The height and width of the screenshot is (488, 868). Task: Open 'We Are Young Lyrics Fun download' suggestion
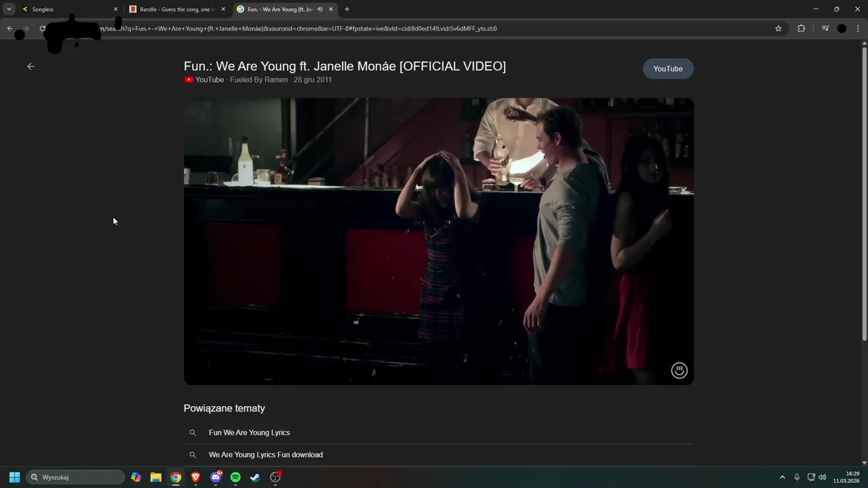click(x=439, y=455)
